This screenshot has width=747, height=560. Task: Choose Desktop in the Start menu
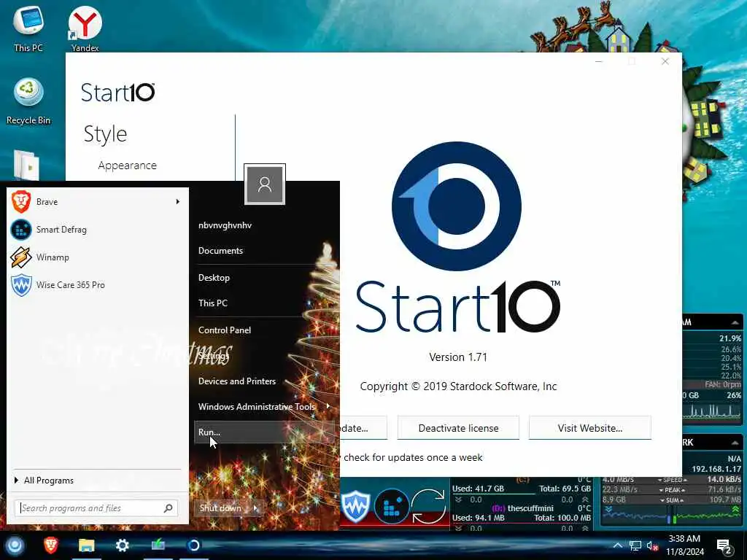coord(214,278)
